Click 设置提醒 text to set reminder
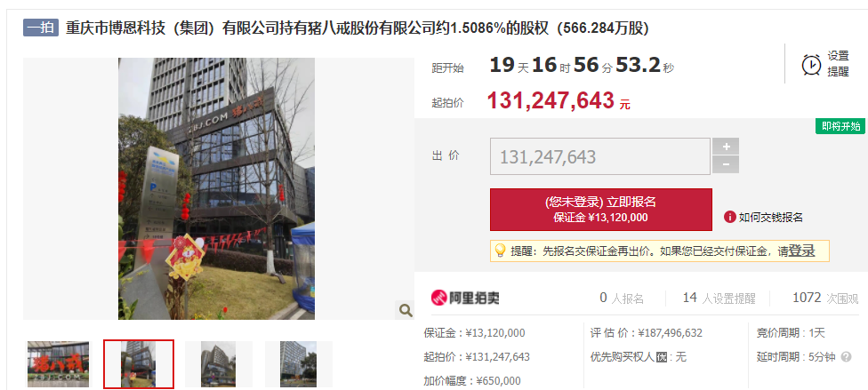This screenshot has height=390, width=868. click(838, 64)
